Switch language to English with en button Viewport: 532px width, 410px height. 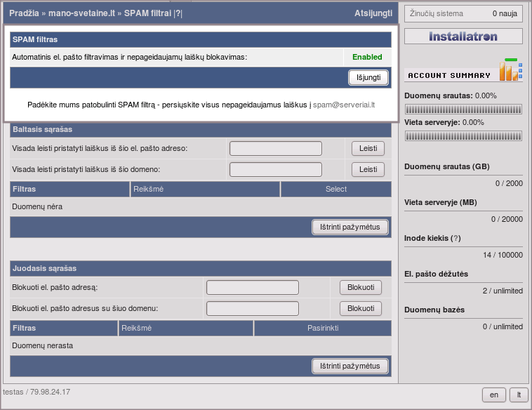[x=493, y=395]
